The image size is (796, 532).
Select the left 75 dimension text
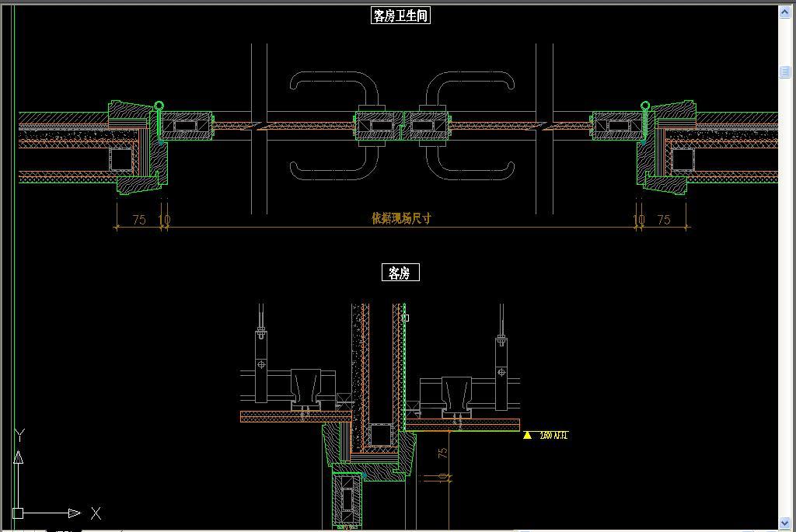click(139, 220)
